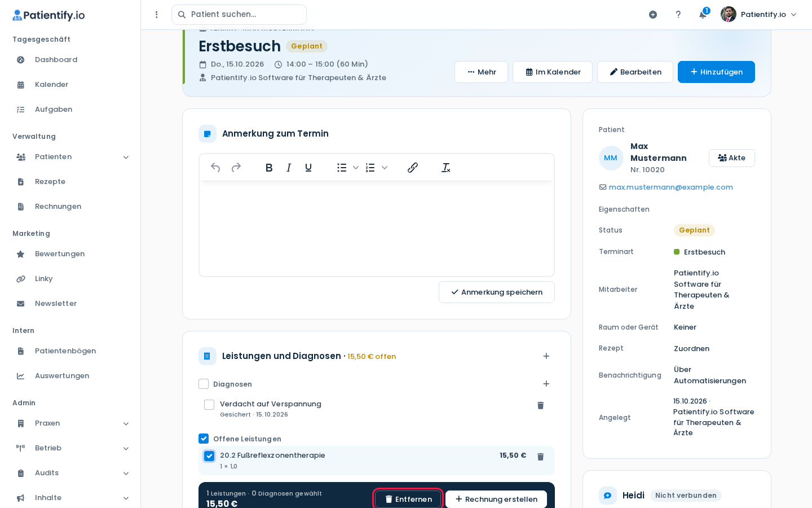The image size is (812, 508).
Task: Uncheck 20.2 Fußreflexzonentherapie service
Action: 209,456
